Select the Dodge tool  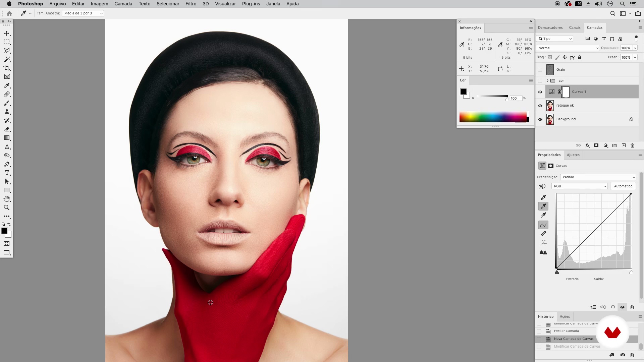pos(7,155)
